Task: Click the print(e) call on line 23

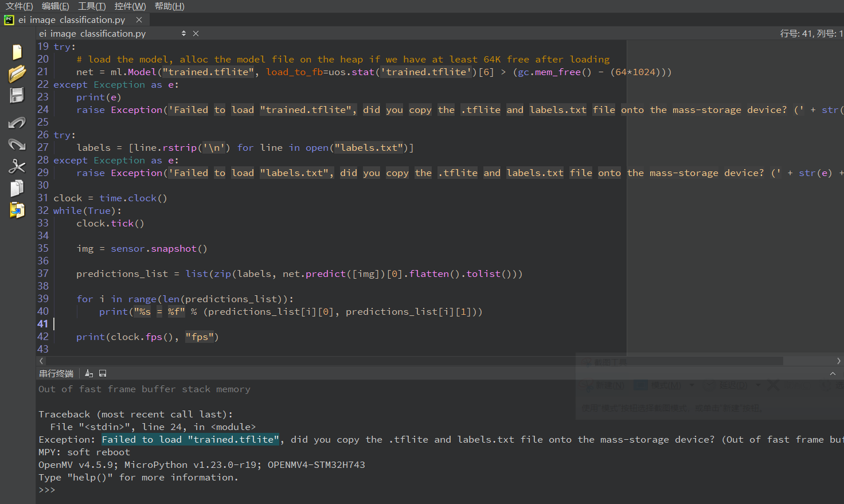Action: [99, 97]
